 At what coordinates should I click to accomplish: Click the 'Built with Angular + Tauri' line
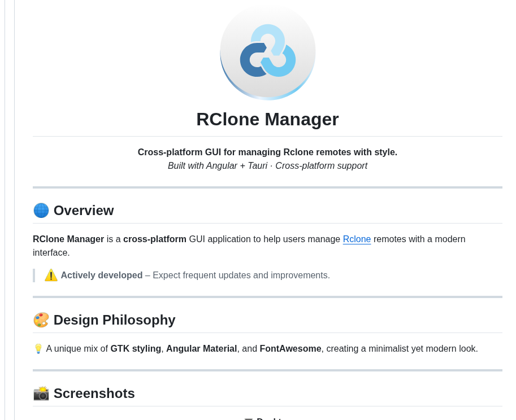[267, 165]
